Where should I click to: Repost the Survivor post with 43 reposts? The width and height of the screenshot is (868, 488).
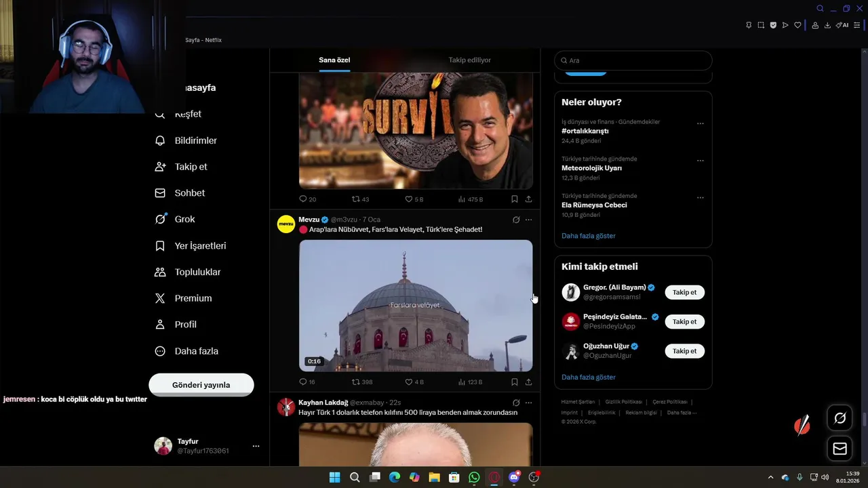[x=361, y=199]
